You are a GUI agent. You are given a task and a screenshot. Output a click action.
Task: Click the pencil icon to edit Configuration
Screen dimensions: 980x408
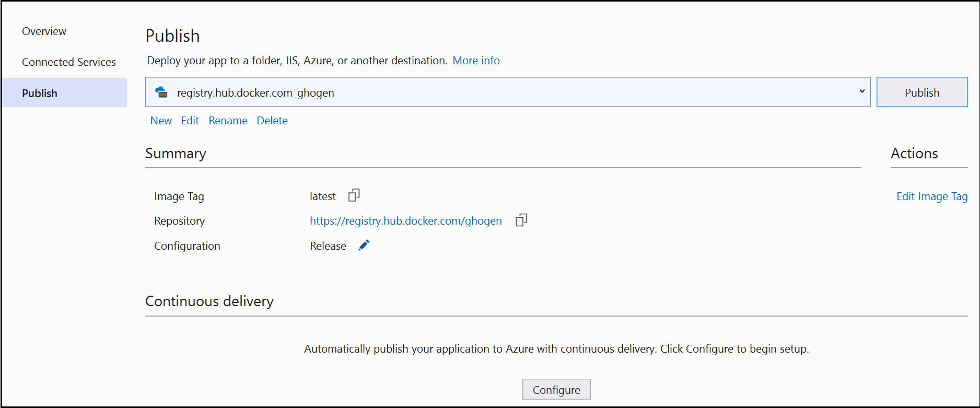click(364, 245)
